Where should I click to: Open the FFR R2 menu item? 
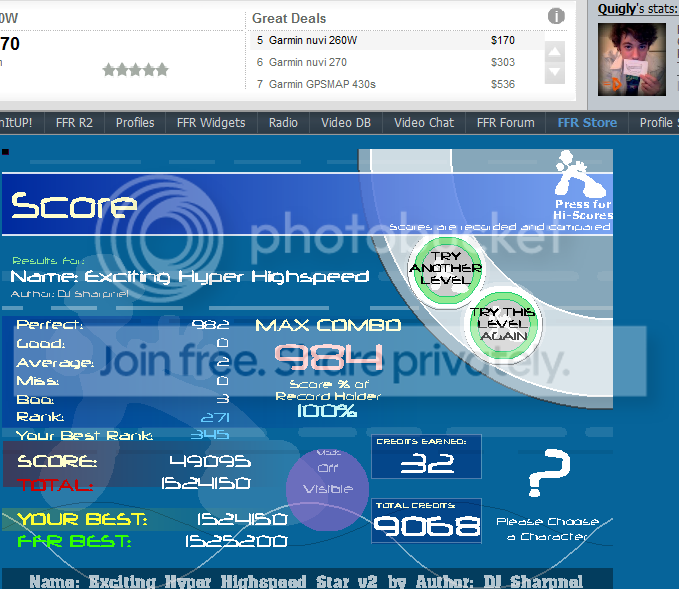tap(75, 123)
